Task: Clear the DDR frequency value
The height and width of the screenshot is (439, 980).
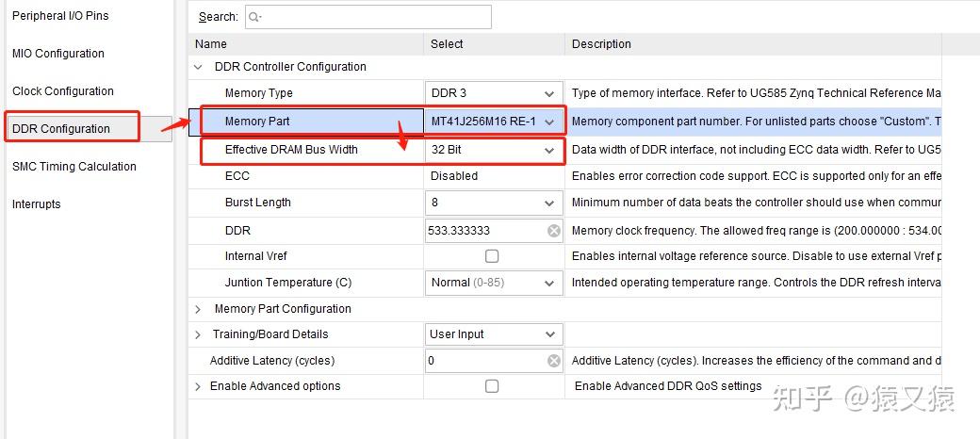Action: (554, 231)
